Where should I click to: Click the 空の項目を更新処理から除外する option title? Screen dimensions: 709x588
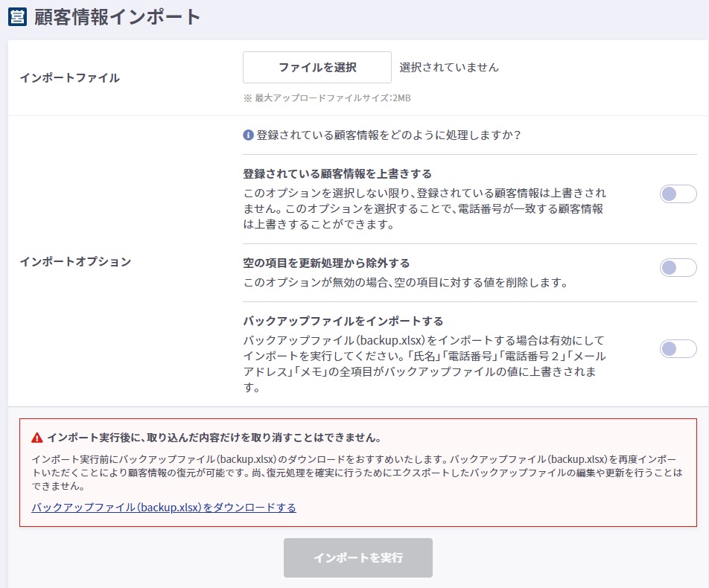(x=326, y=263)
